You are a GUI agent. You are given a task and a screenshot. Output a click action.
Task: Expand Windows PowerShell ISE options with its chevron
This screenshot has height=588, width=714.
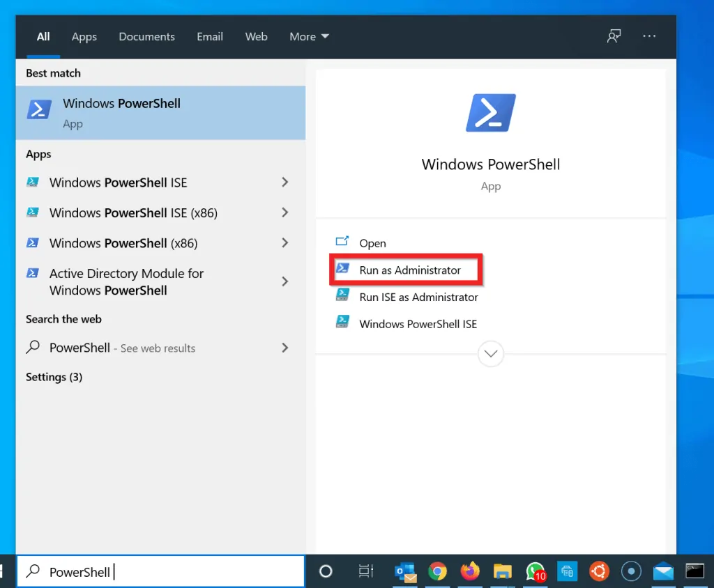pos(285,182)
